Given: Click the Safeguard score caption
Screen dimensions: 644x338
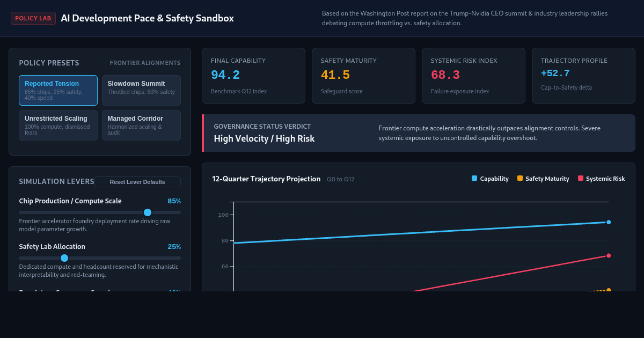Looking at the screenshot, I should tap(342, 91).
